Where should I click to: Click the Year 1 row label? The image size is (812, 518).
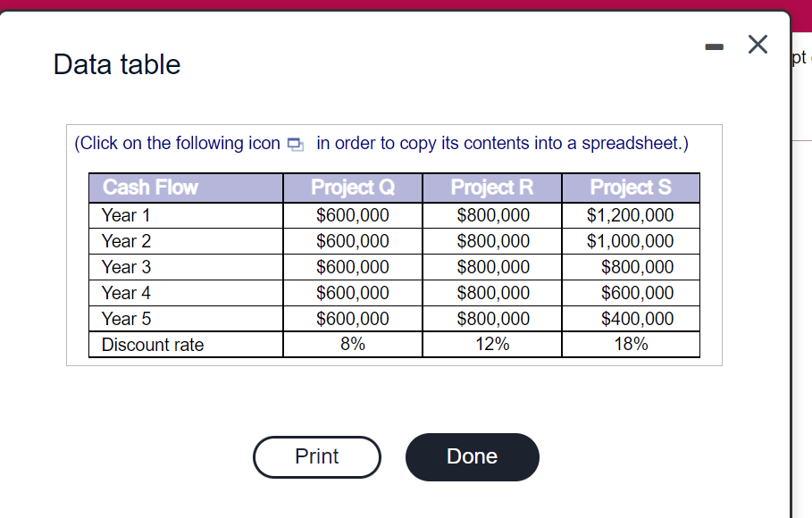126,215
